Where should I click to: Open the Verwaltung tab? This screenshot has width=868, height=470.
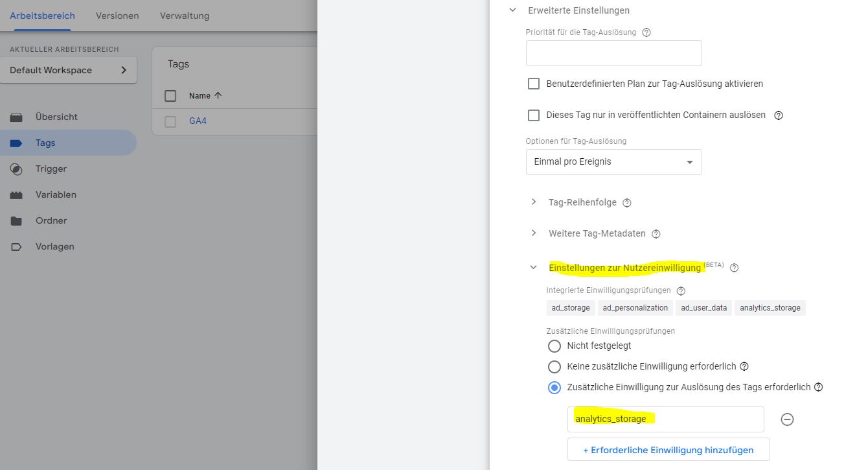(185, 16)
